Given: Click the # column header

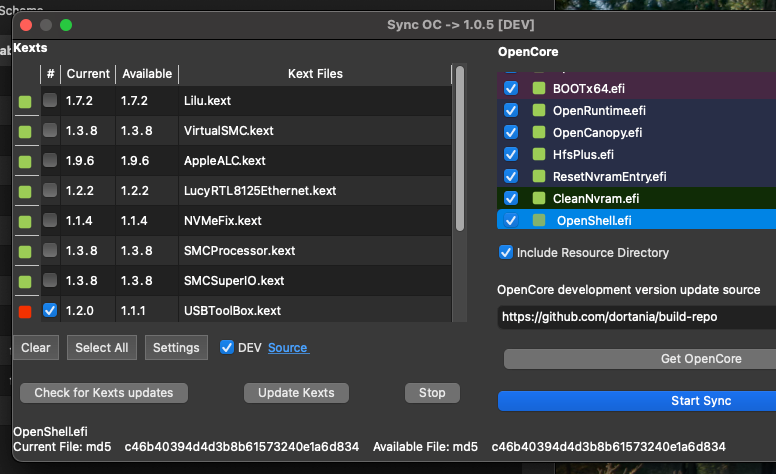Looking at the screenshot, I should click(x=50, y=74).
